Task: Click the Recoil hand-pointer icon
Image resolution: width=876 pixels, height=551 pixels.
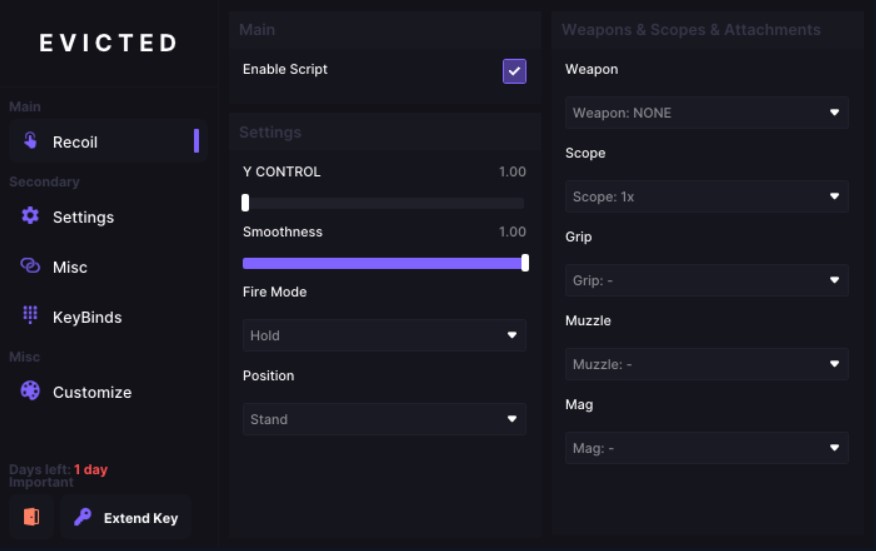Action: coord(31,141)
